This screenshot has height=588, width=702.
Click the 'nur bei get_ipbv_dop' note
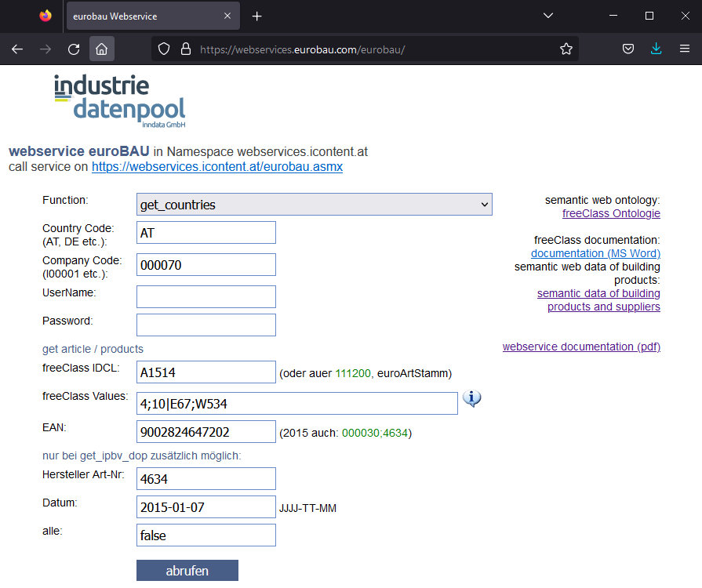pyautogui.click(x=141, y=456)
